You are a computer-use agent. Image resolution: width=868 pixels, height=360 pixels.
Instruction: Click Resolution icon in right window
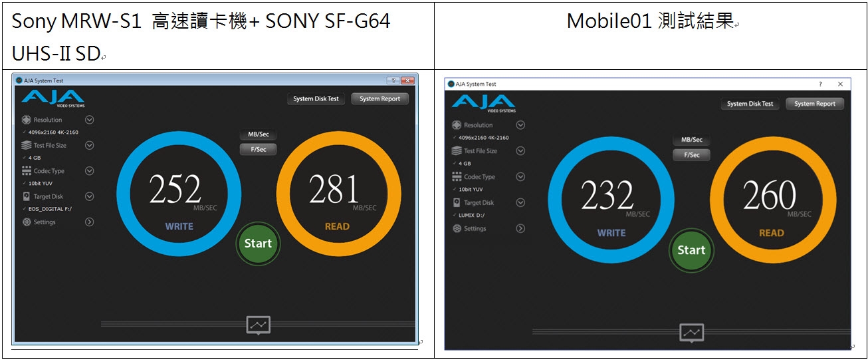point(457,125)
